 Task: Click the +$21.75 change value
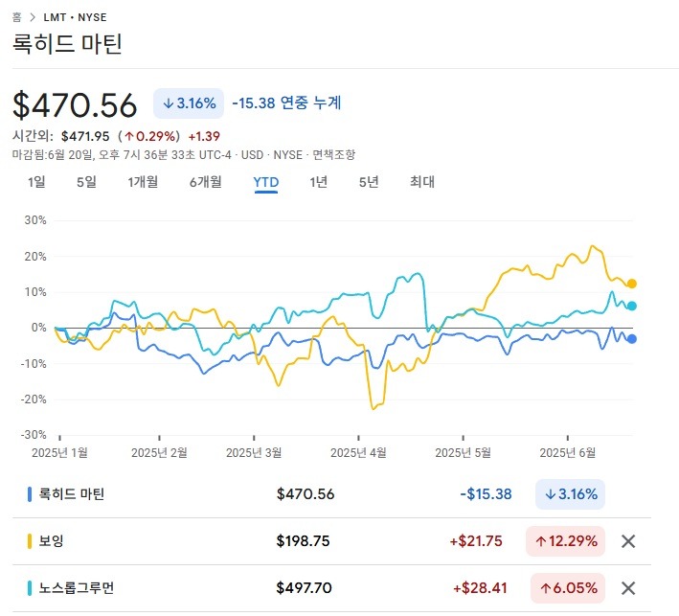476,541
